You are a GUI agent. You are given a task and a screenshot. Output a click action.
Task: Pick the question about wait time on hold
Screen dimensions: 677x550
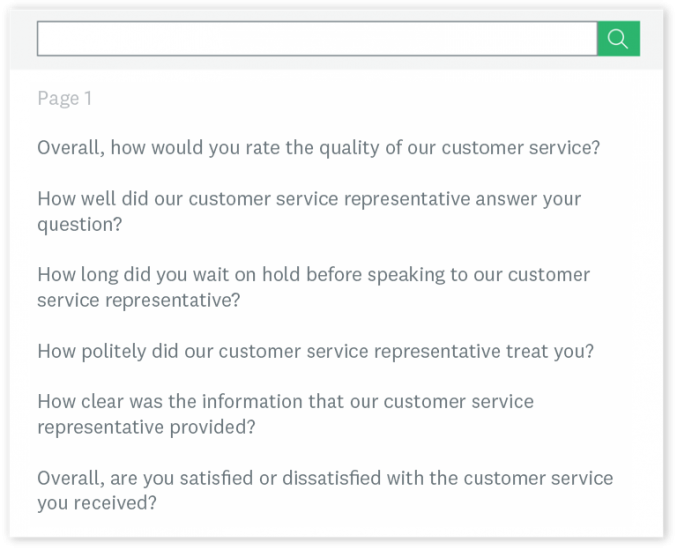coord(313,288)
